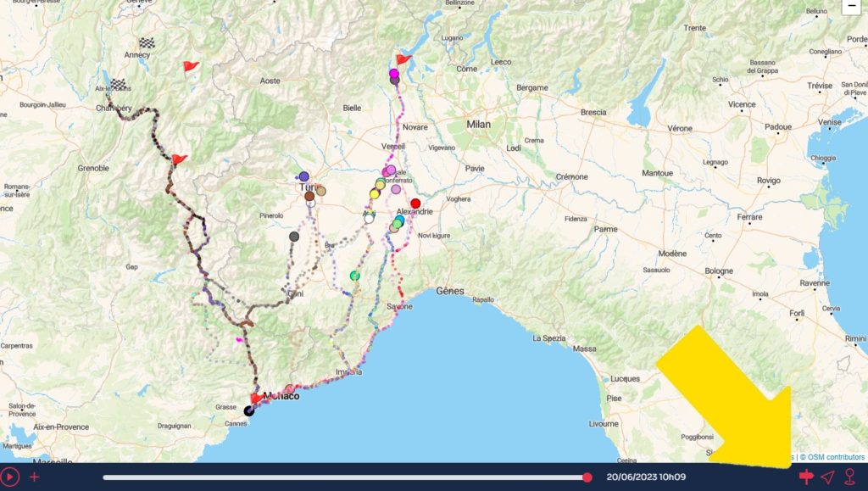Viewport: 868px width, 491px height.
Task: Click the paper plane navigation arrow icon
Action: pyautogui.click(x=827, y=477)
